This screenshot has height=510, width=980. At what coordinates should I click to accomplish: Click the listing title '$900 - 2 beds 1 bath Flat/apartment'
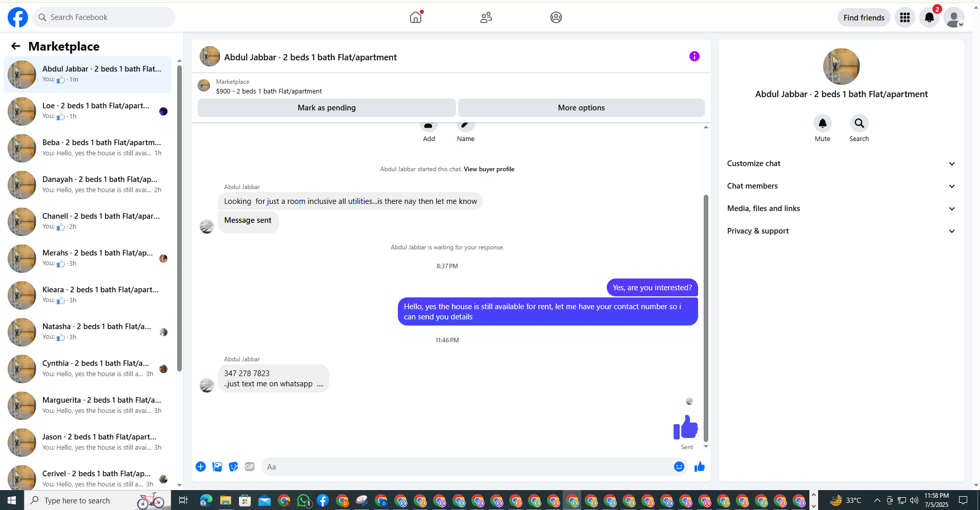(x=269, y=91)
